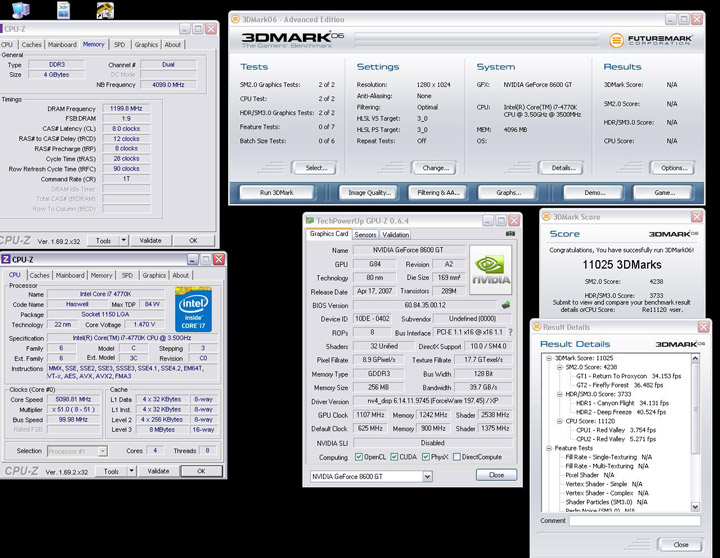Click the Select button under Tests
The width and height of the screenshot is (720, 558).
pos(316,168)
